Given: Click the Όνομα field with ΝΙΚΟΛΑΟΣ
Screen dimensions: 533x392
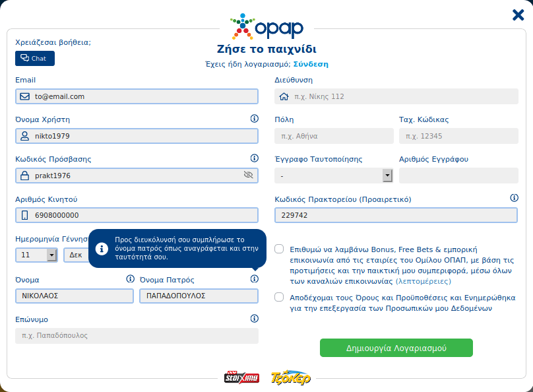Looking at the screenshot, I should (75, 296).
